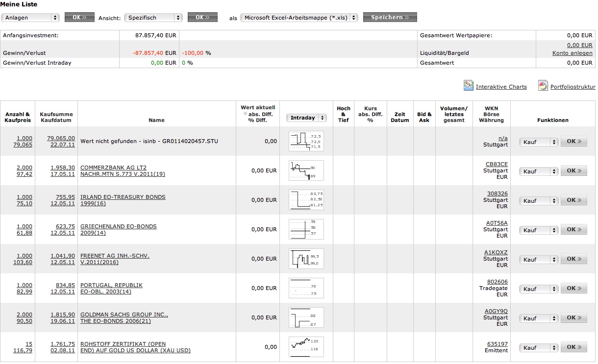Click OK button next to Anlagen dropdown
The height and width of the screenshot is (364, 598).
coord(79,18)
